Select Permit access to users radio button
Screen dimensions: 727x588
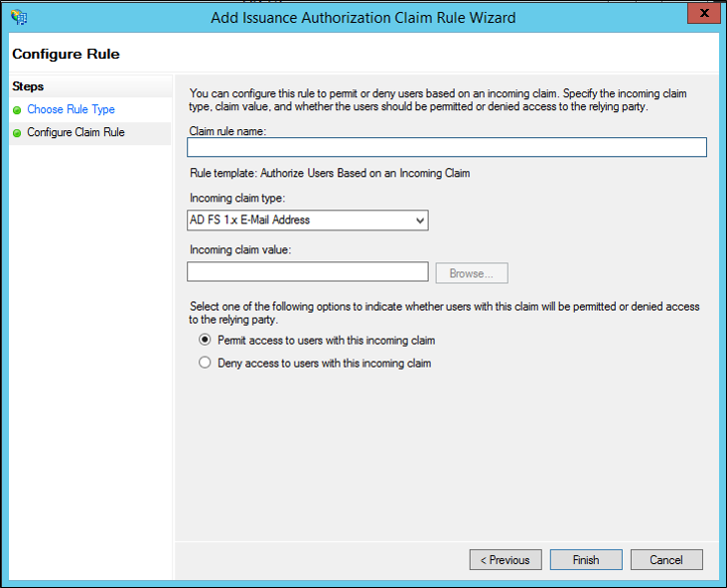click(x=205, y=340)
